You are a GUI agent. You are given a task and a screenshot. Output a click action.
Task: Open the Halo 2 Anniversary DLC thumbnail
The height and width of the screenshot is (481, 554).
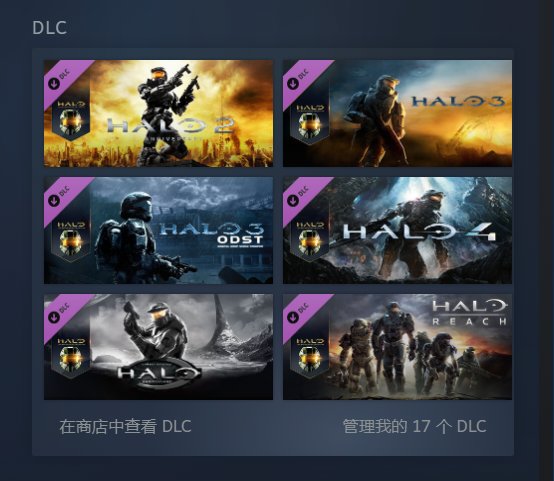(x=158, y=113)
